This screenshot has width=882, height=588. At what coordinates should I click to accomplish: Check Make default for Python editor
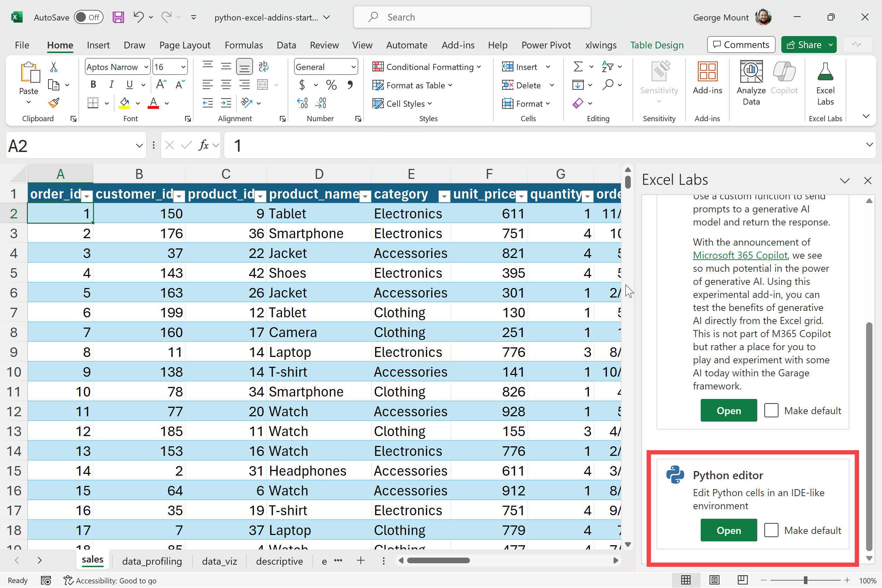tap(771, 530)
